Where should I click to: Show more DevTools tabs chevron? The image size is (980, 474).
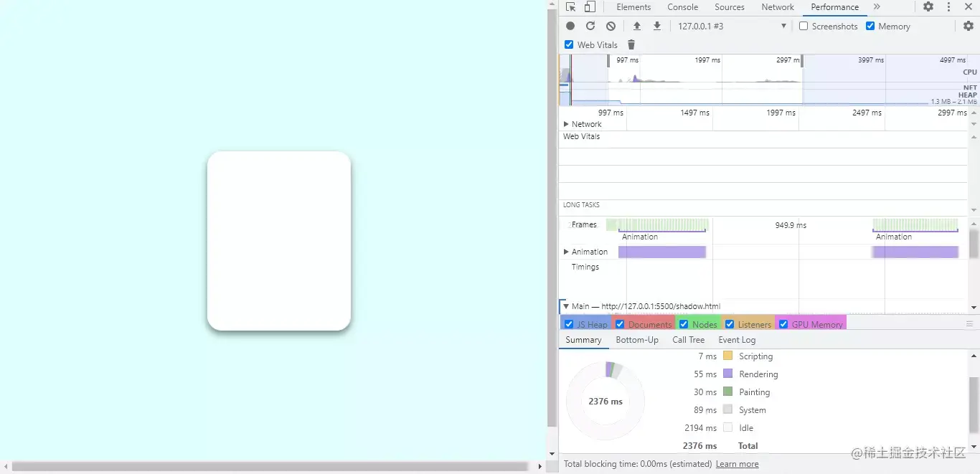click(877, 7)
